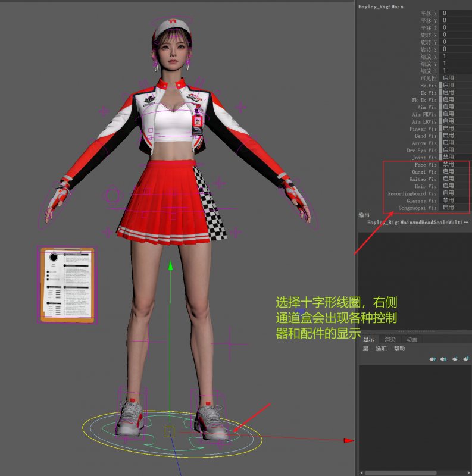The width and height of the screenshot is (472, 476).
Task: Open the Face Vis value dropdown
Action: click(x=455, y=165)
